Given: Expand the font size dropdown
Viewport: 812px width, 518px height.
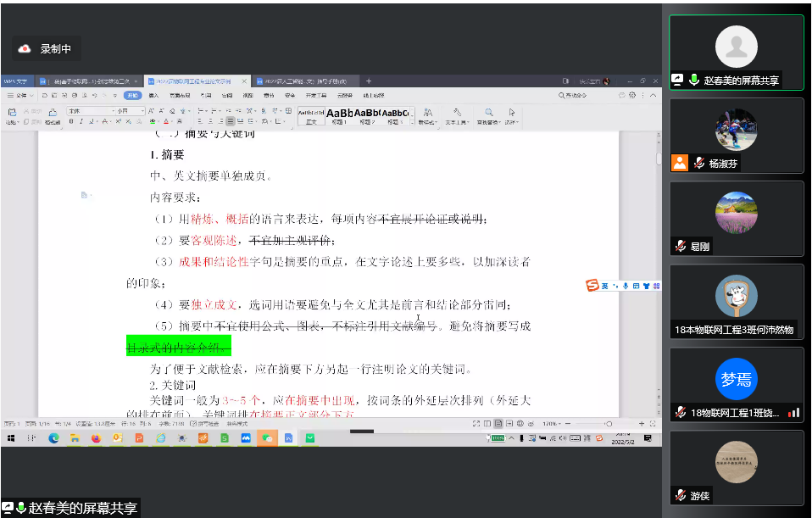Looking at the screenshot, I should tap(142, 111).
